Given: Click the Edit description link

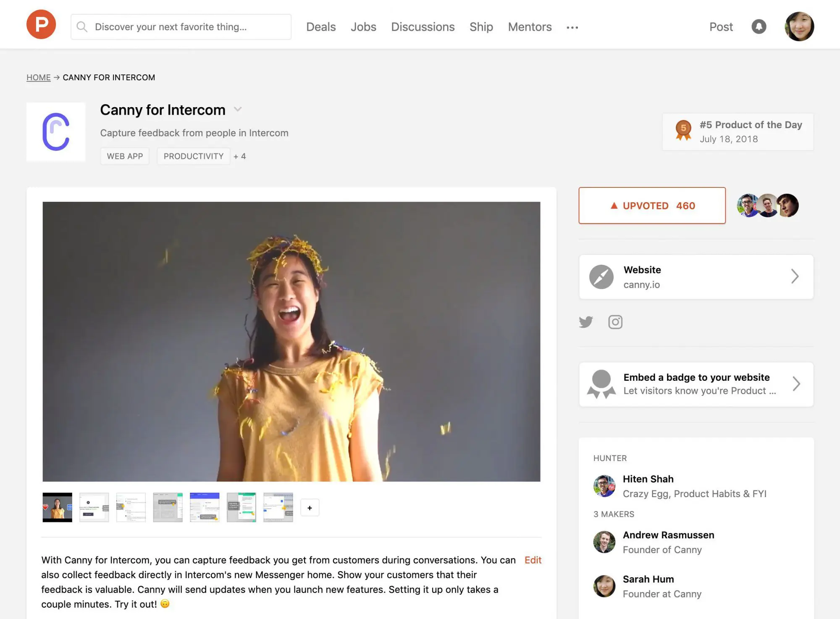Looking at the screenshot, I should (x=533, y=560).
